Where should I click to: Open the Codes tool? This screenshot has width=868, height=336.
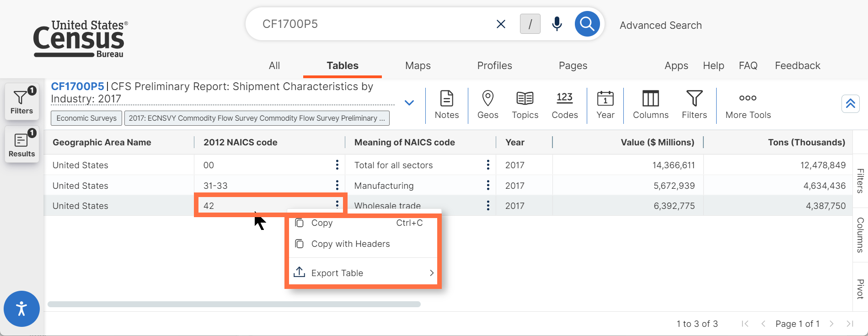[565, 105]
